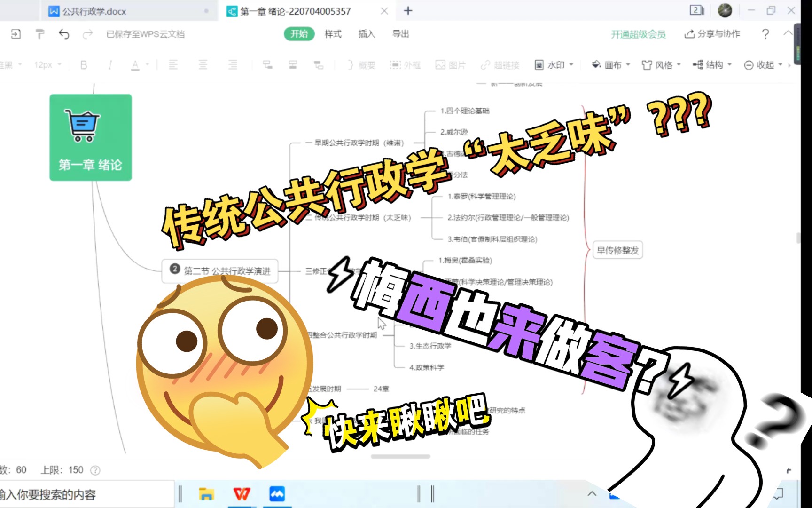
Task: Switch to the 插入 tab
Action: click(367, 34)
